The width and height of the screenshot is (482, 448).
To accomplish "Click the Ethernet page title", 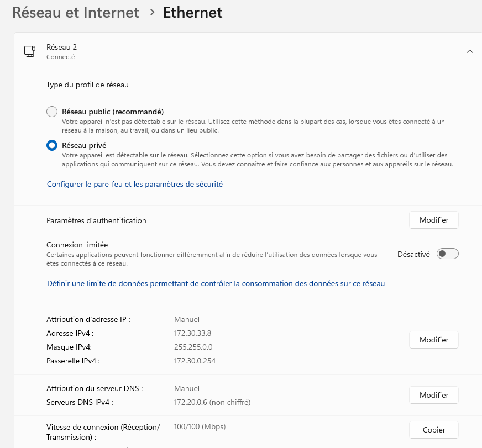I will pos(192,13).
